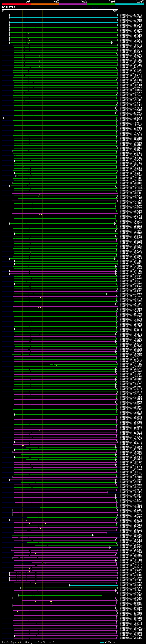Select the UniRef100_O82451 entry
Viewport: 146px width, 644px height.
(x=131, y=236)
